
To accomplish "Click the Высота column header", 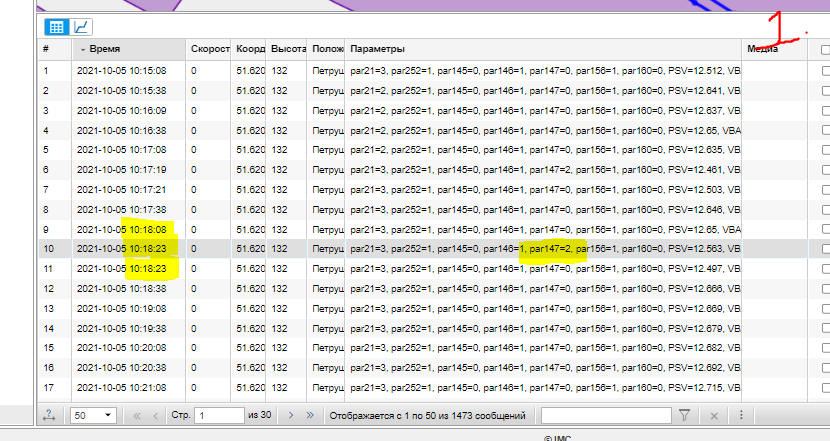I will (287, 49).
